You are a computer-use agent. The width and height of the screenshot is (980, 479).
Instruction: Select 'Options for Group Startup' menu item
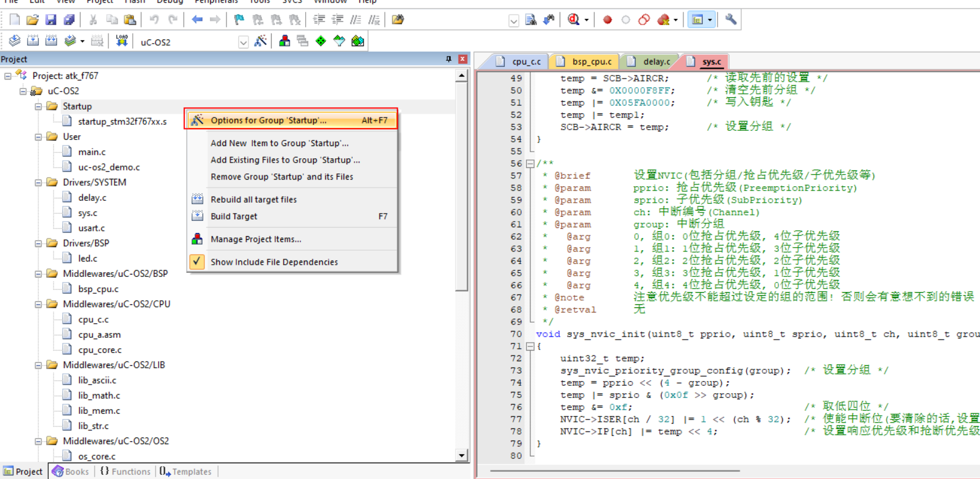tap(268, 121)
